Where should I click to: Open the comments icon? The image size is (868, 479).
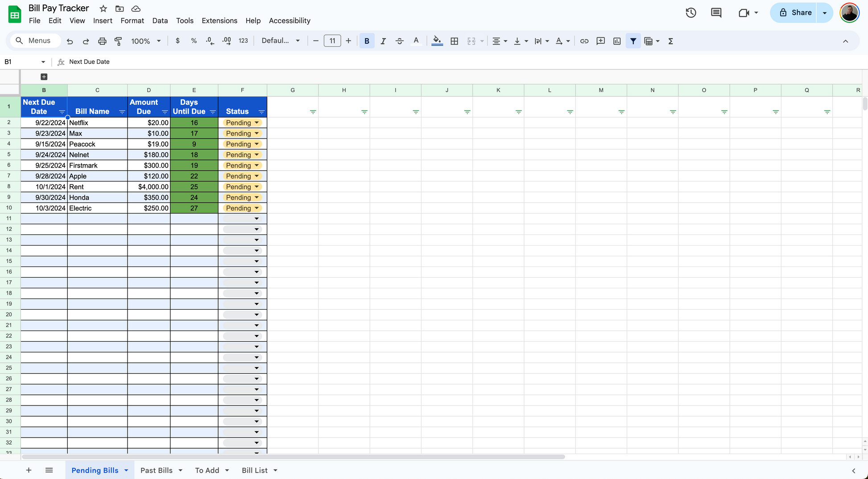coord(716,12)
